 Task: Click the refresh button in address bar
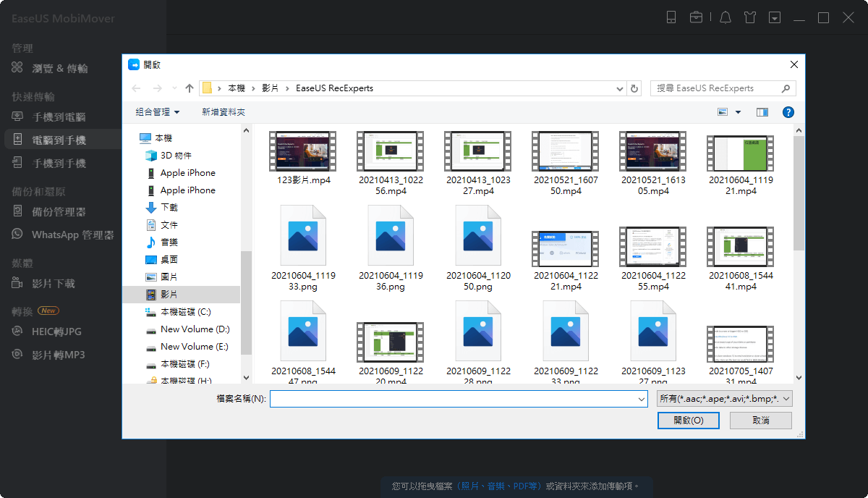[x=634, y=88]
